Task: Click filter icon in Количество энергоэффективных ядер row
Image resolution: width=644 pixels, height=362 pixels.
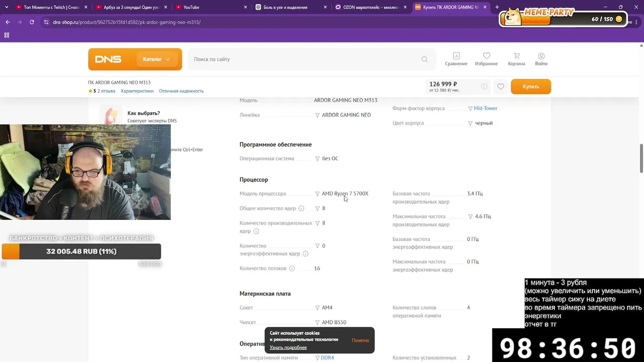Action: (x=317, y=246)
